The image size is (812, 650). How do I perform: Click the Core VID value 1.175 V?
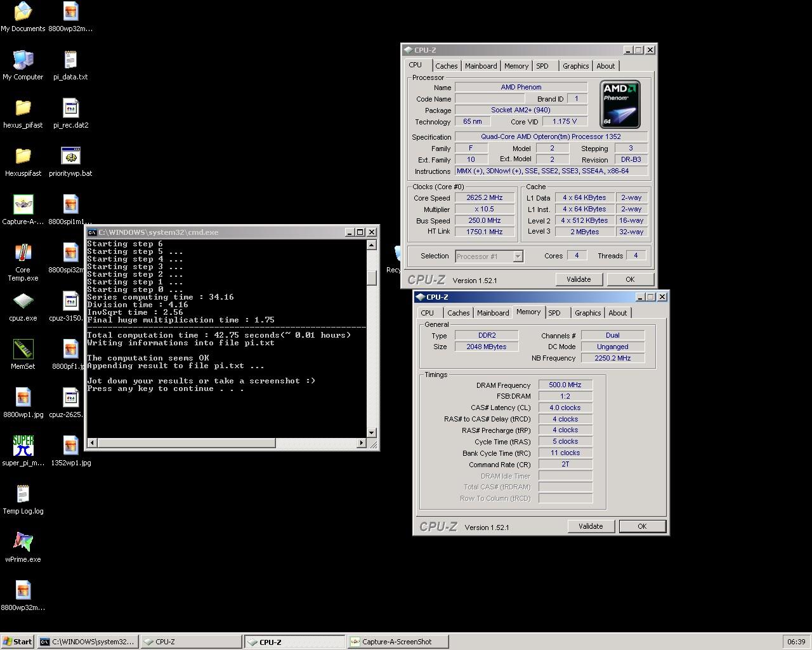coord(565,121)
